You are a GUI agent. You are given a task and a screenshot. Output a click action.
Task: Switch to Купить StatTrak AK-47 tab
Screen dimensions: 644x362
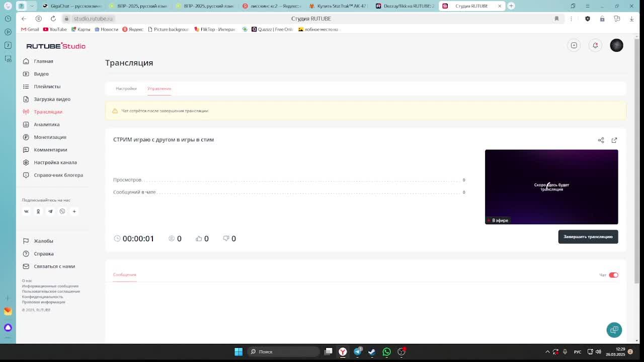[x=338, y=6]
